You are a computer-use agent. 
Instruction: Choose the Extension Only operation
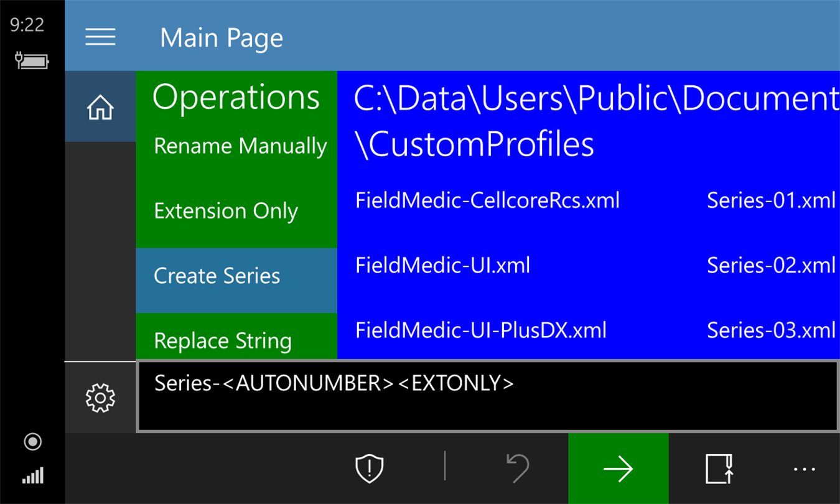pyautogui.click(x=226, y=211)
